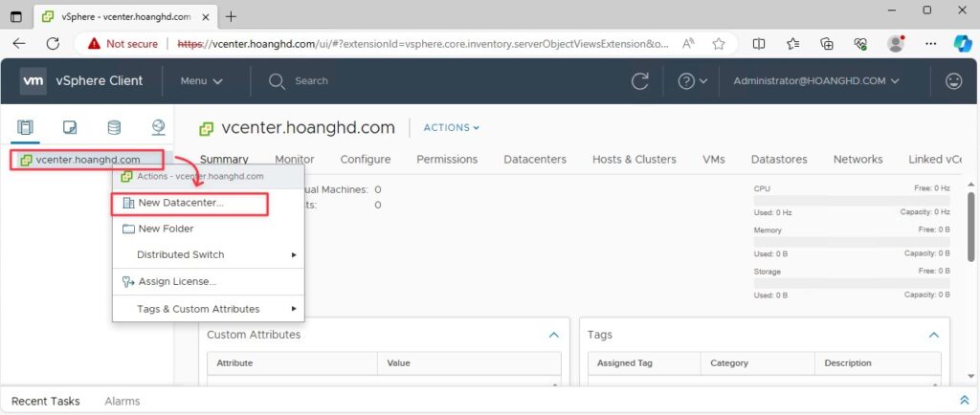
Task: Click the Assigned Tag column header
Action: 645,363
